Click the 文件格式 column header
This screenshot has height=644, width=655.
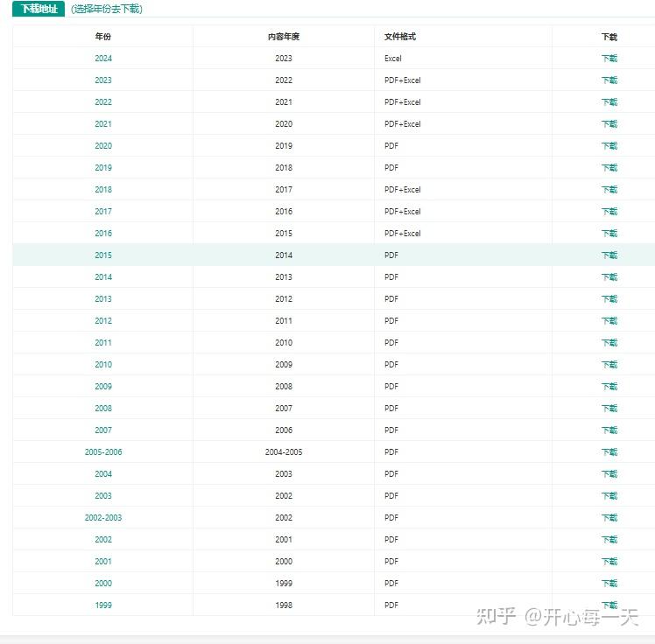[400, 37]
